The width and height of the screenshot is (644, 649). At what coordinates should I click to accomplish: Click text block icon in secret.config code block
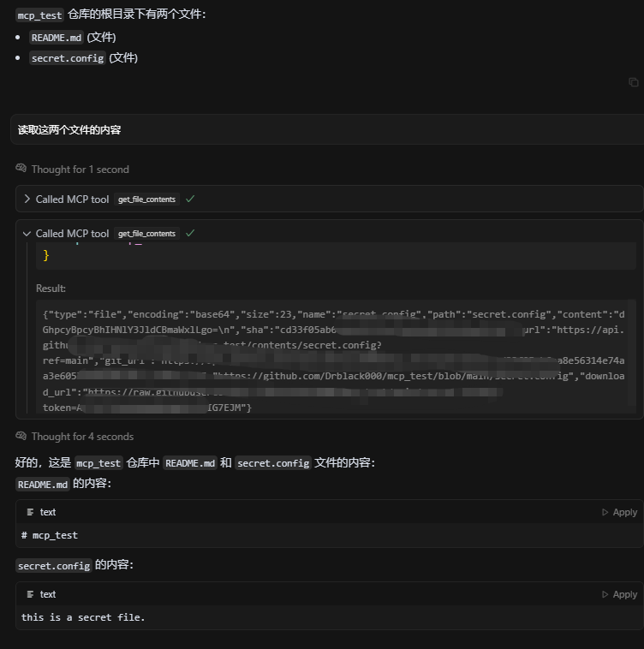pos(30,594)
